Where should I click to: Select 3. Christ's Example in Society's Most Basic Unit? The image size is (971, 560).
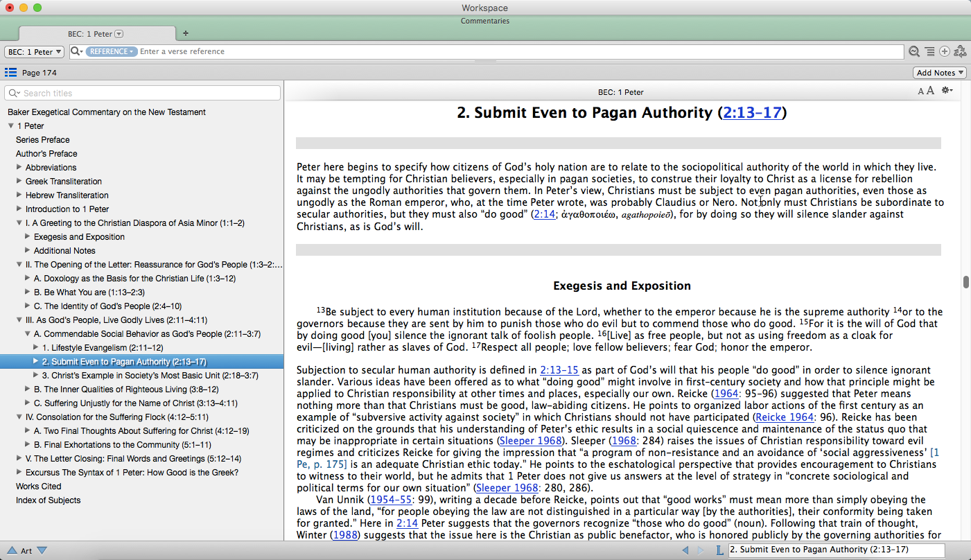[x=150, y=376]
